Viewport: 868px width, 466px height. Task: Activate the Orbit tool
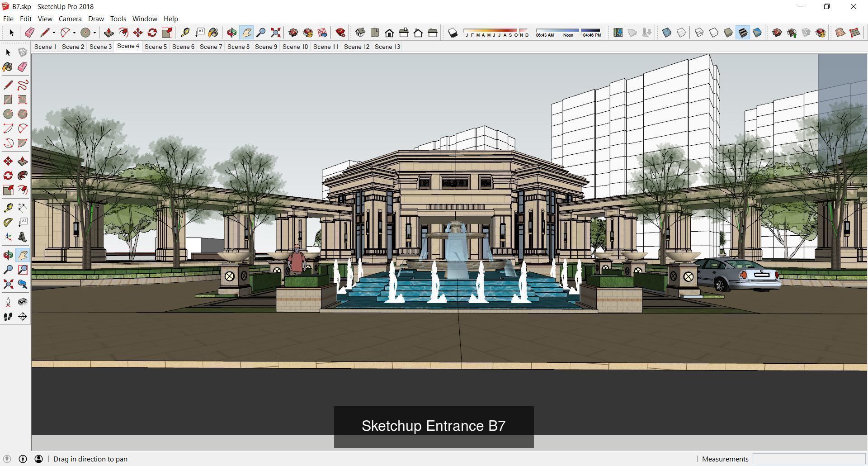231,33
